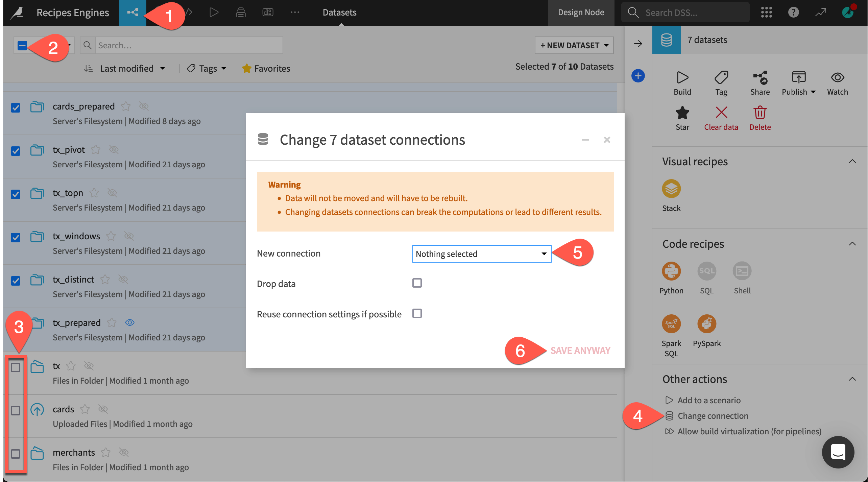Open the more options ellipsis menu
Image resolution: width=868 pixels, height=482 pixels.
295,13
